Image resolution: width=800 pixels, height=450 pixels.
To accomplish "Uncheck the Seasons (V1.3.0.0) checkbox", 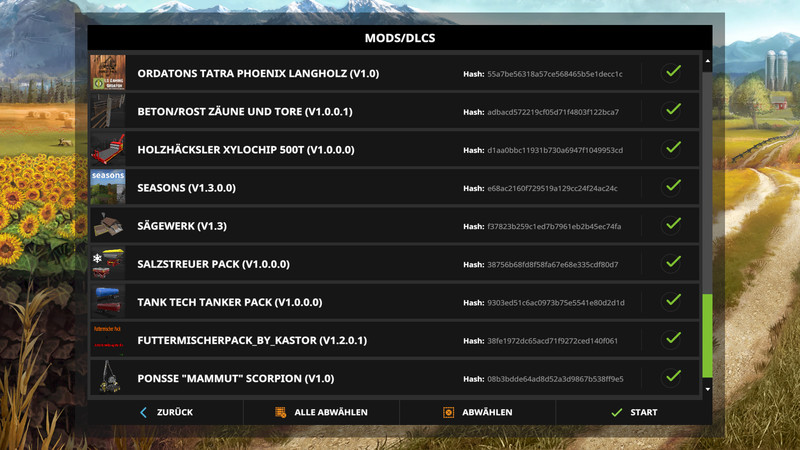I will 673,186.
